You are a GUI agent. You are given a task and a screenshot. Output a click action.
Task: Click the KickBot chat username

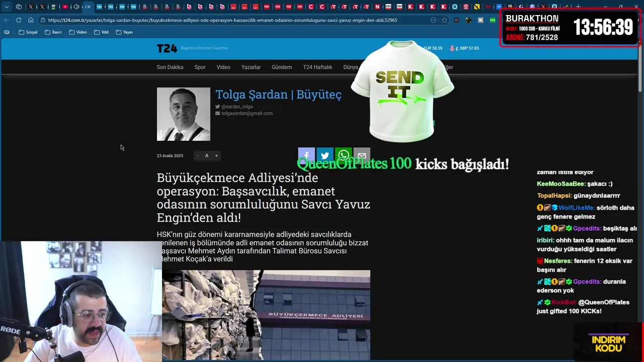pos(563,302)
